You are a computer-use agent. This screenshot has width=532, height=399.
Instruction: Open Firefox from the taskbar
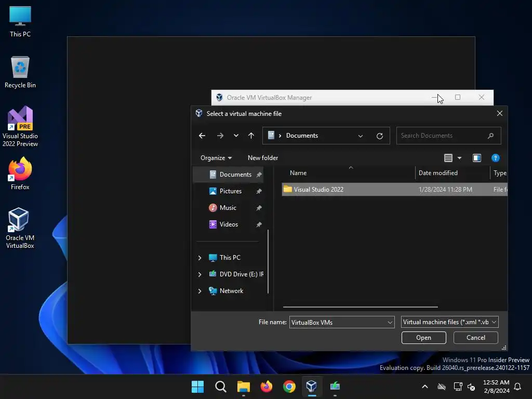point(267,387)
